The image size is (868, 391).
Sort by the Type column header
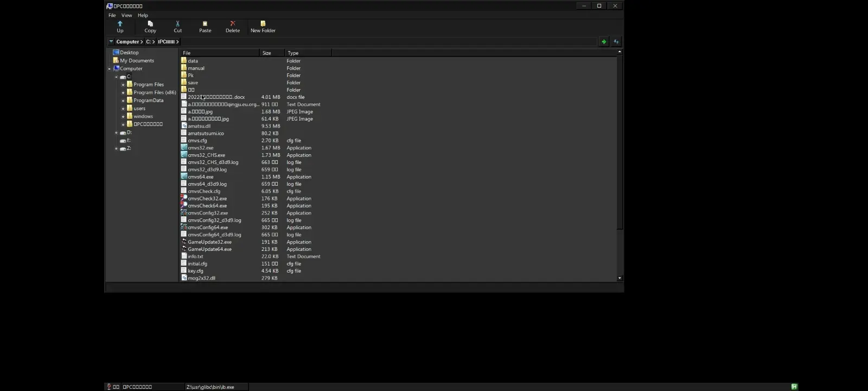coord(308,53)
